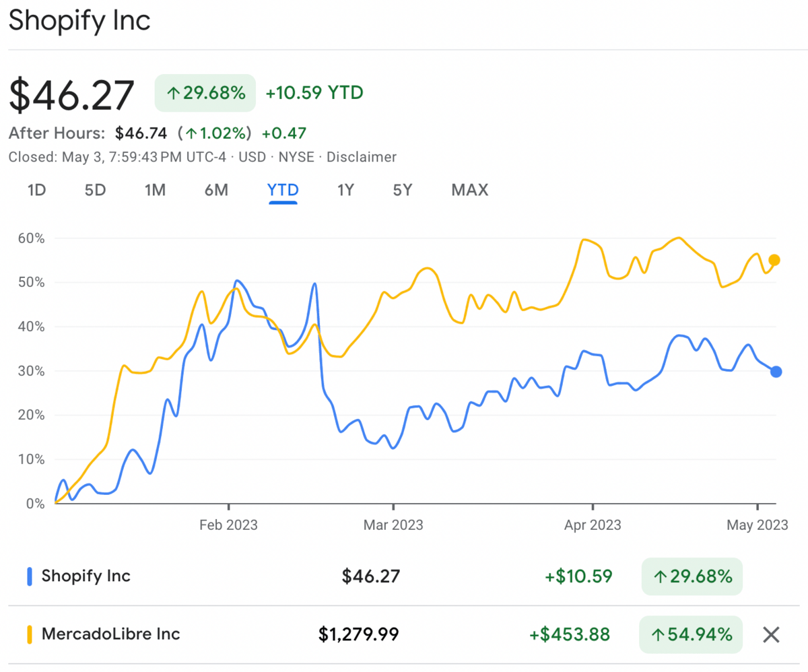Select the 5D time range tab
Screen dimensions: 808x672
tap(95, 190)
